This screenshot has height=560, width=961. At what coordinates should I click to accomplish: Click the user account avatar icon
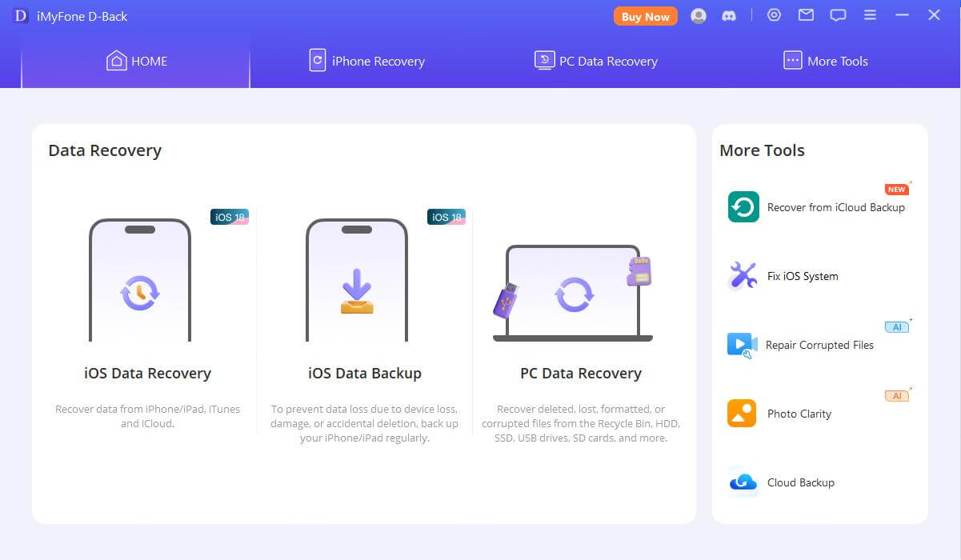click(x=699, y=16)
